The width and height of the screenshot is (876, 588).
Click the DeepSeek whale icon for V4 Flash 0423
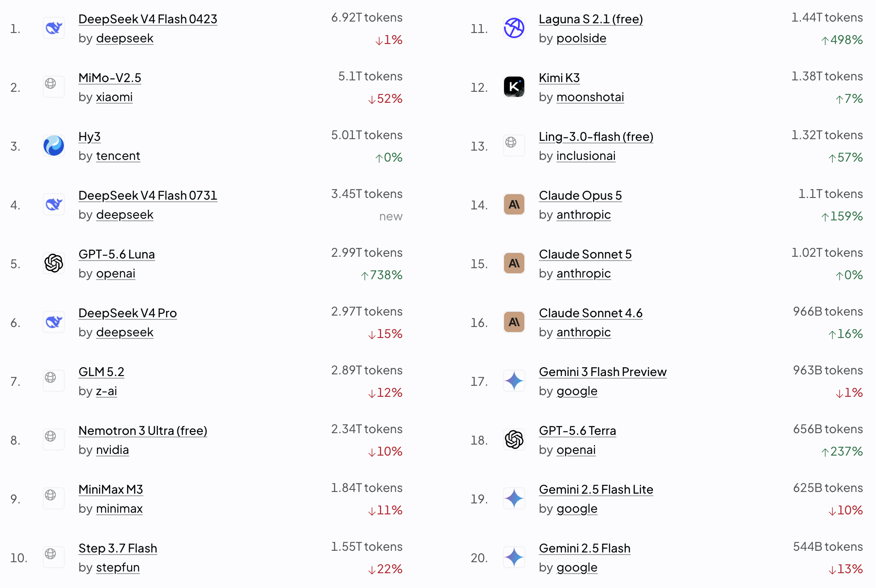point(54,28)
